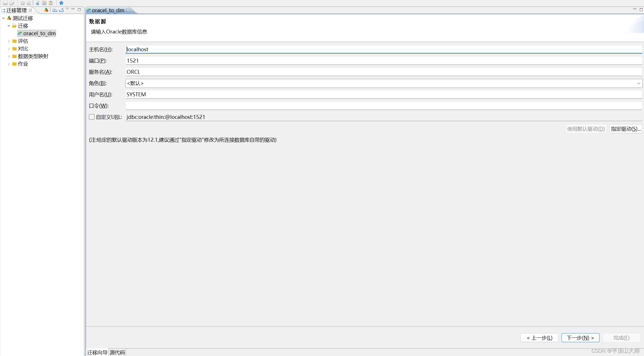Click the export arrow icon
The height and width of the screenshot is (356, 644).
coord(61,10)
